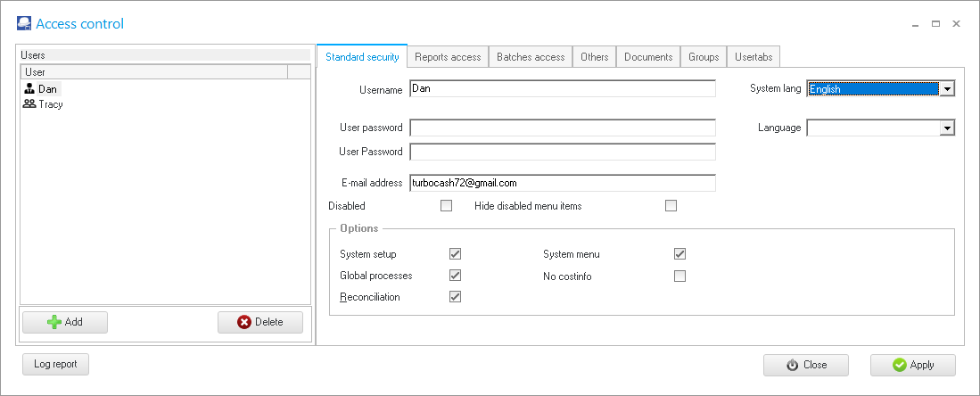This screenshot has width=980, height=396.
Task: Select the Standard security tab
Action: [x=363, y=56]
